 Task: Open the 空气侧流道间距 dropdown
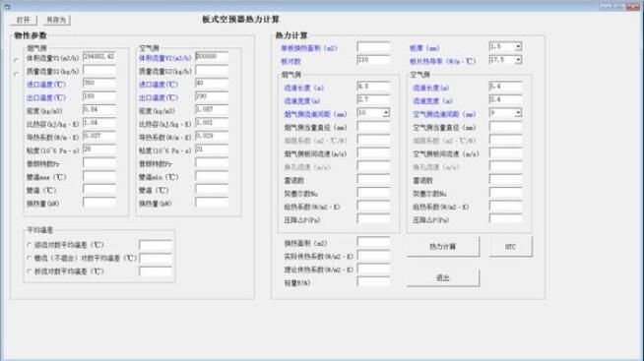518,113
